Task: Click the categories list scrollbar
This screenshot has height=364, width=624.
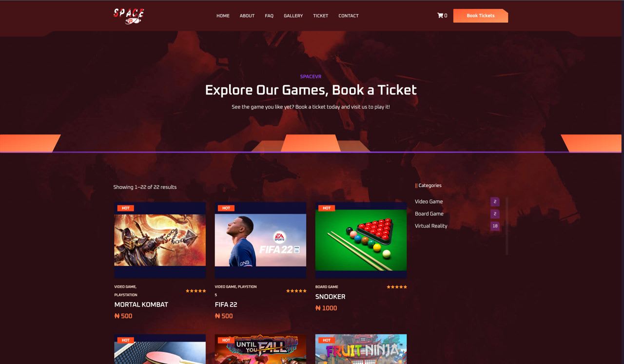Action: 507,226
